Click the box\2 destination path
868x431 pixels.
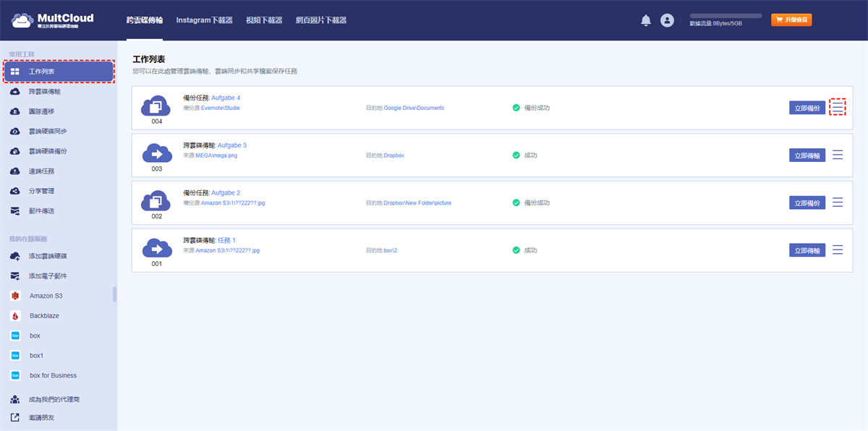(391, 250)
